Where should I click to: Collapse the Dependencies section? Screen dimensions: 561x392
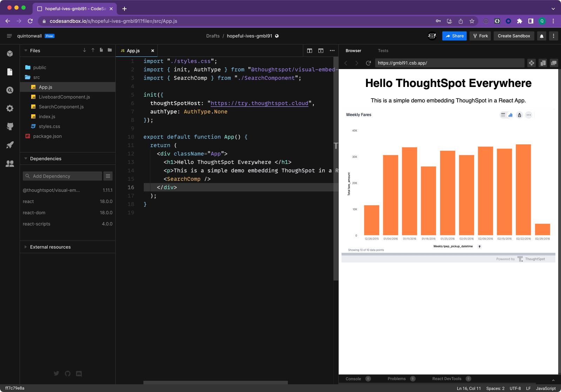[26, 159]
